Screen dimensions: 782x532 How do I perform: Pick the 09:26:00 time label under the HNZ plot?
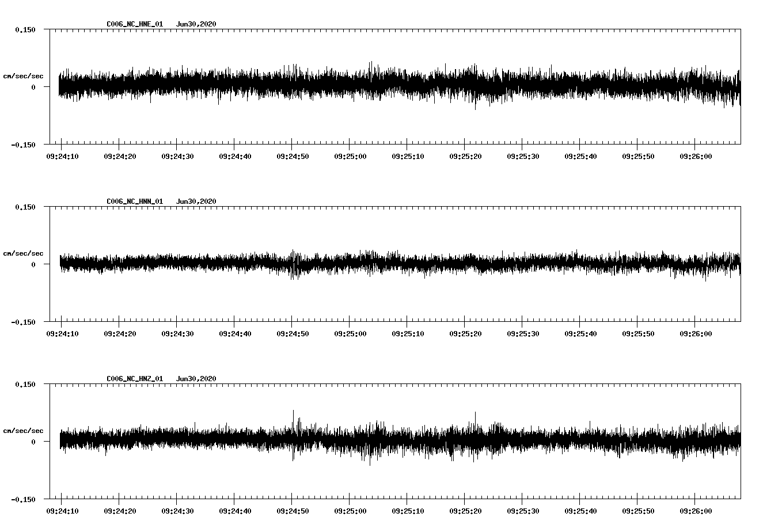coord(696,511)
